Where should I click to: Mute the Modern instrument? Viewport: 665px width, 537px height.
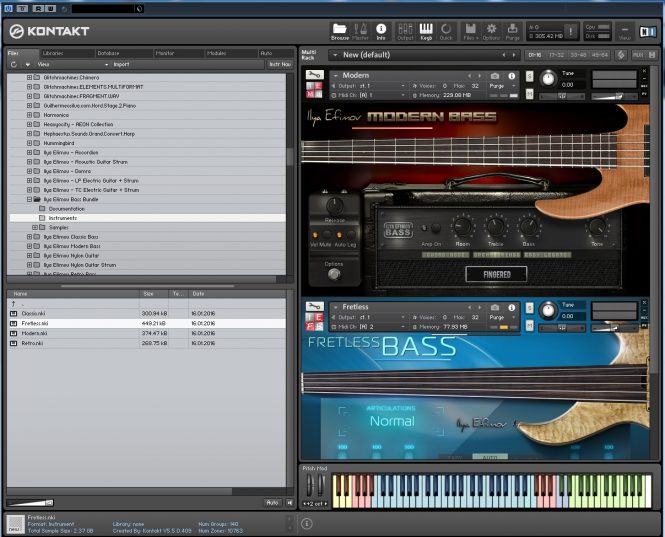tap(529, 94)
